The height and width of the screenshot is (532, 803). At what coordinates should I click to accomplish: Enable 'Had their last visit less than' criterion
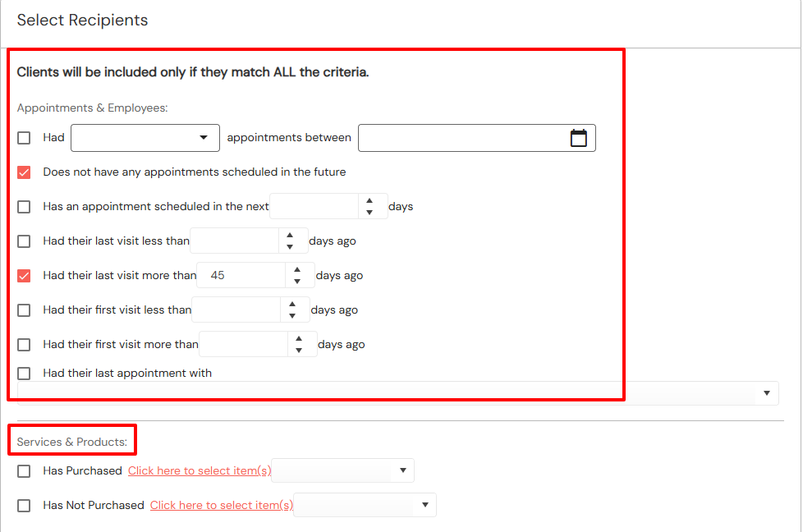(x=24, y=241)
